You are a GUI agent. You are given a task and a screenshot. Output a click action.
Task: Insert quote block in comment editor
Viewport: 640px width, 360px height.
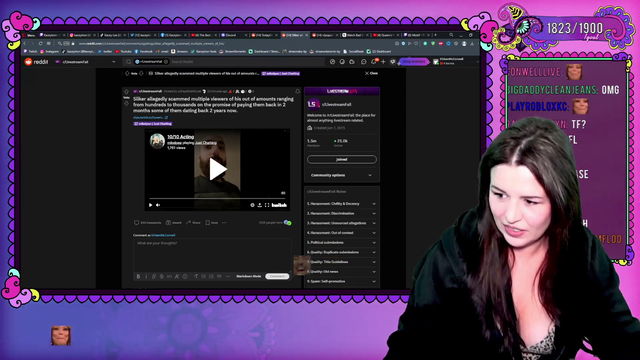click(x=219, y=277)
